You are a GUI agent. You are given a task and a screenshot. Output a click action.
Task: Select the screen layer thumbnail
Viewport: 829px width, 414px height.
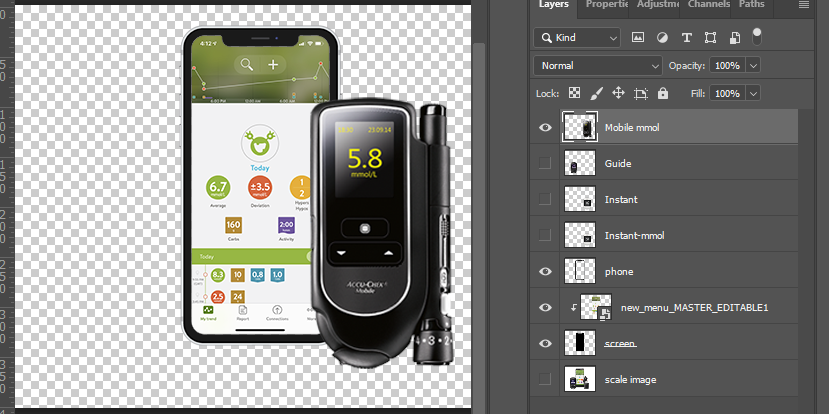[x=580, y=343]
